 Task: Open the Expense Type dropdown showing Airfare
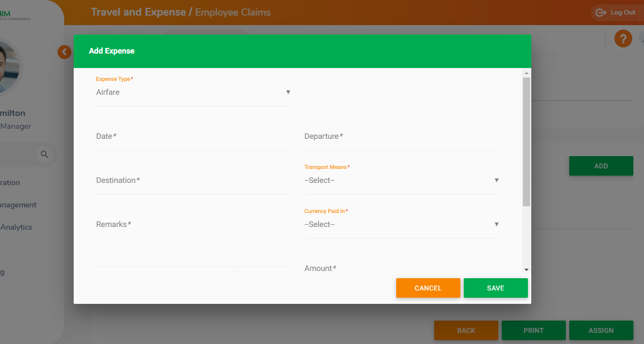194,93
